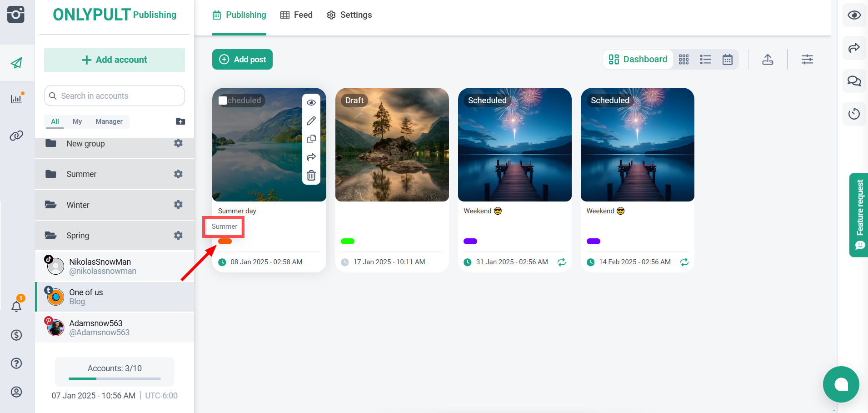The image size is (868, 413).
Task: Open the filter sliders icon
Action: (807, 60)
